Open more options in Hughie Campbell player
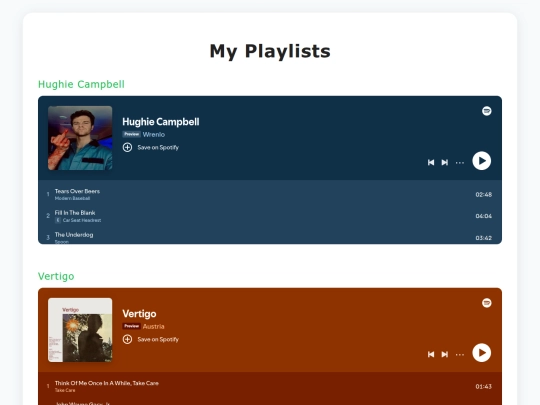The width and height of the screenshot is (540, 405). click(x=460, y=163)
